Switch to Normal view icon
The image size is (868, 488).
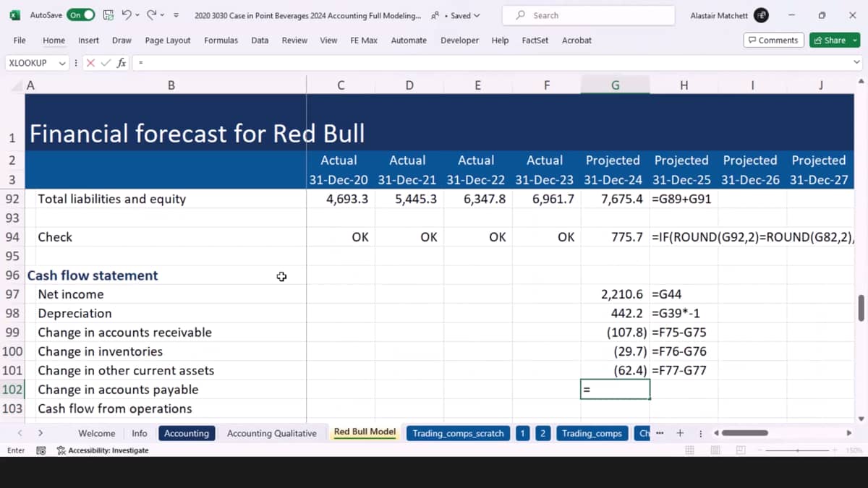[689, 450]
